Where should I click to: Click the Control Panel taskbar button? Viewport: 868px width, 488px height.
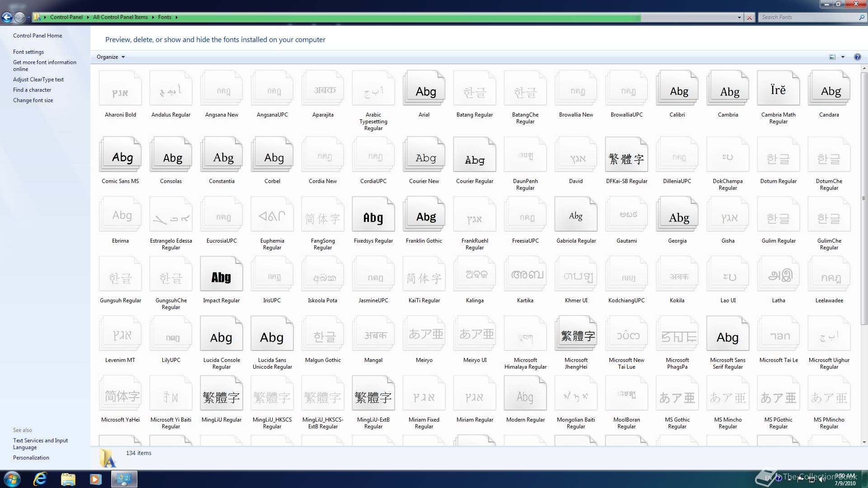click(124, 479)
